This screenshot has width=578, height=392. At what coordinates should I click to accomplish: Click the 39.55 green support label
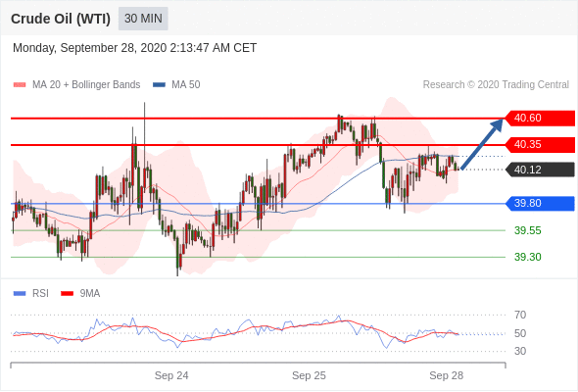pyautogui.click(x=528, y=231)
